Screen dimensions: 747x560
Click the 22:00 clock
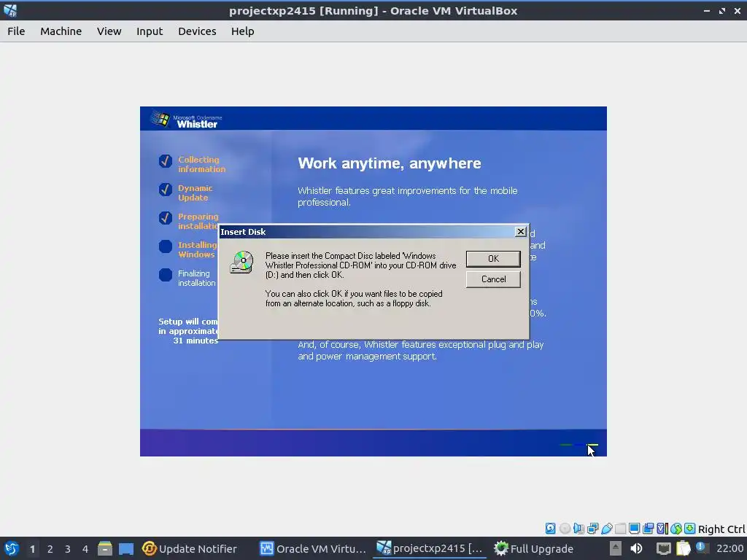729,548
